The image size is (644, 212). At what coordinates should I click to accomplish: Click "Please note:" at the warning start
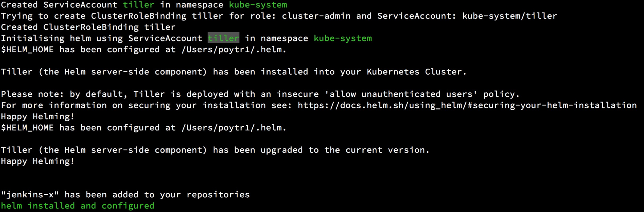coord(32,94)
